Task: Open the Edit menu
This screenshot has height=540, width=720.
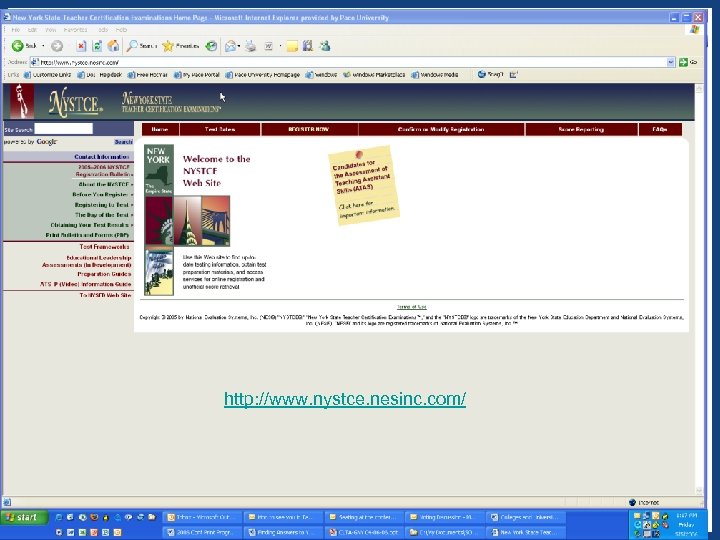Action: (x=32, y=30)
